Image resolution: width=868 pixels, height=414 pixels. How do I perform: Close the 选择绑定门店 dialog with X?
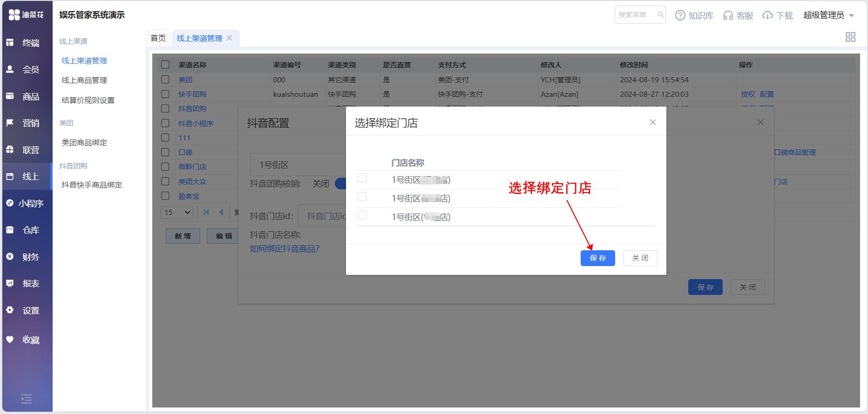(x=653, y=122)
